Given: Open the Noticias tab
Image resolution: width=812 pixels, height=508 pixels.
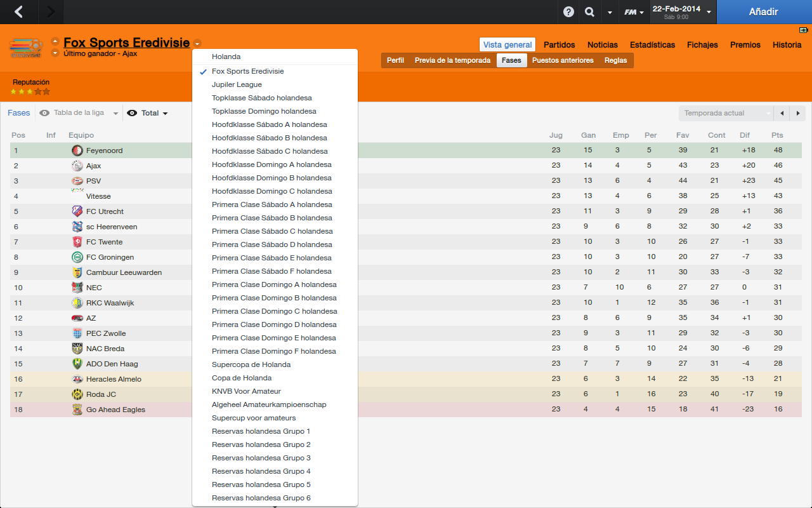Looking at the screenshot, I should (x=603, y=44).
